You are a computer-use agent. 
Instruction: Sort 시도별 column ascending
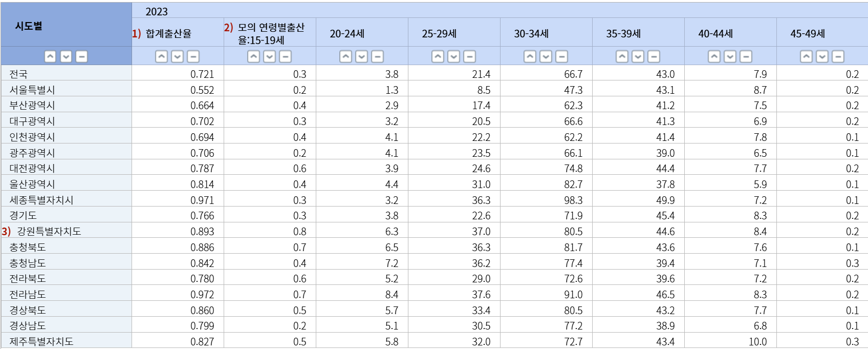(x=50, y=56)
